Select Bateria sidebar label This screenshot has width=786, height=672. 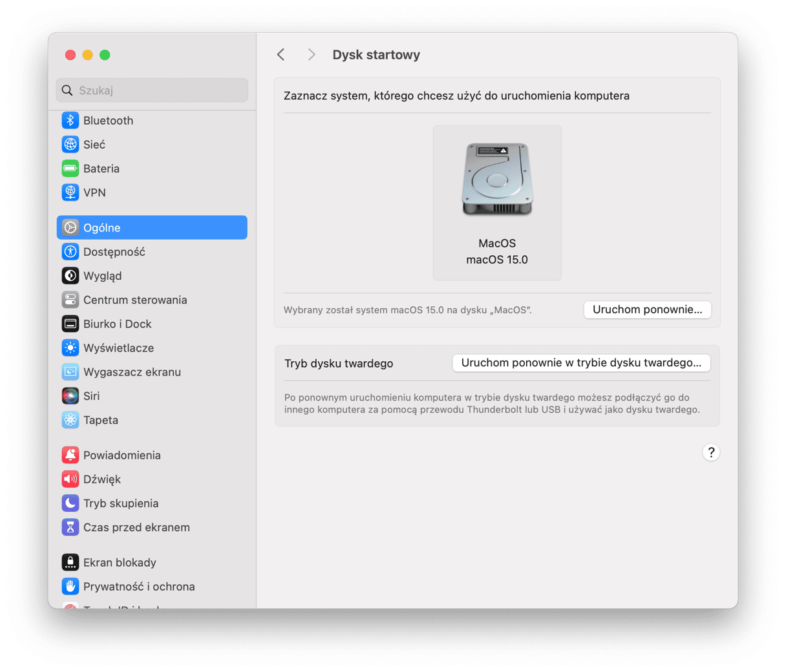pyautogui.click(x=101, y=169)
